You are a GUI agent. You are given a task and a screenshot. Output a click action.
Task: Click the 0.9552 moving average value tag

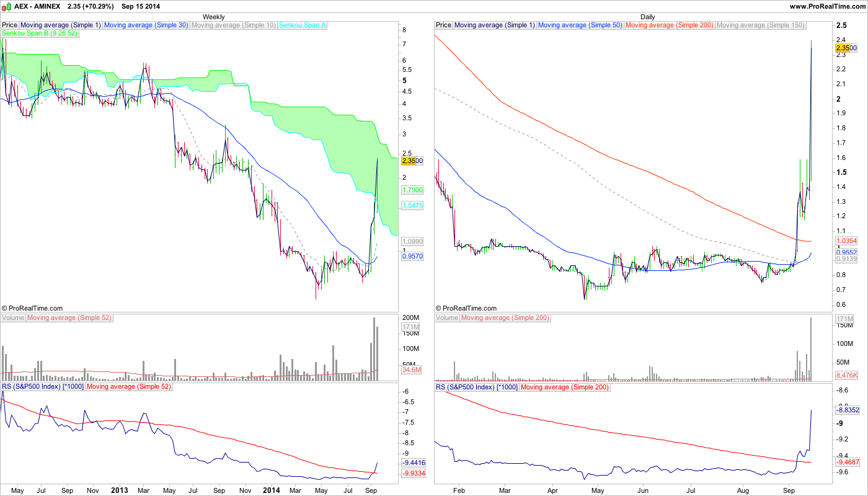coord(846,252)
